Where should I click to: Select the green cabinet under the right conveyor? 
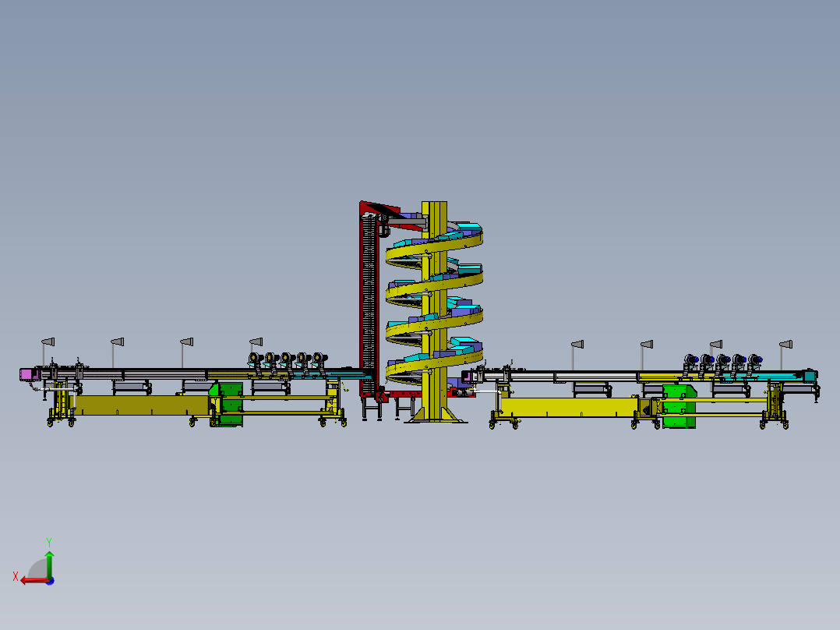[x=679, y=406]
